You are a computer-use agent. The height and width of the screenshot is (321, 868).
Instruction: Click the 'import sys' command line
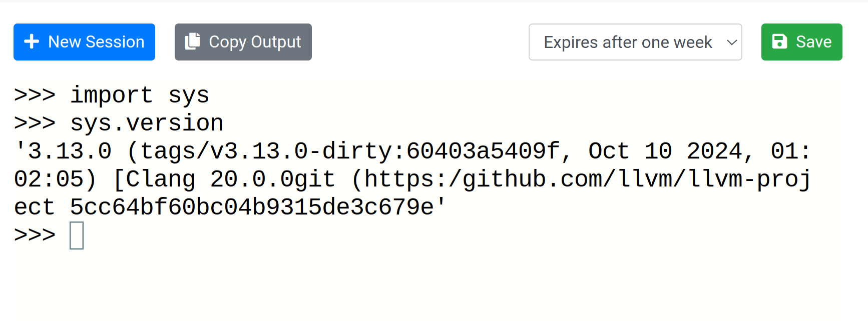140,95
